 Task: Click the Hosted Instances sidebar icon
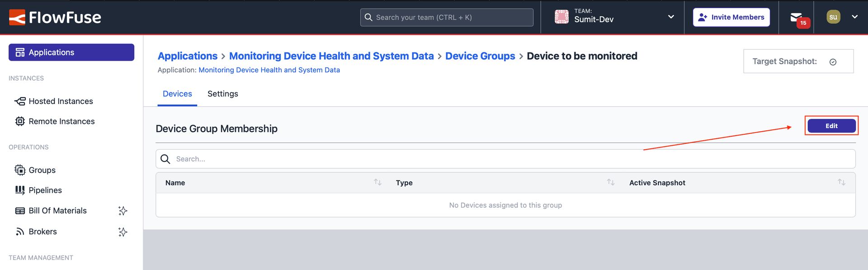[x=20, y=101]
